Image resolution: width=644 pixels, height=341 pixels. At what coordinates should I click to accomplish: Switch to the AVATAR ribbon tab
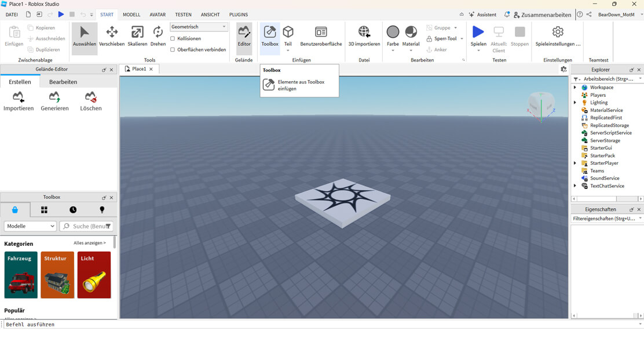tap(158, 14)
